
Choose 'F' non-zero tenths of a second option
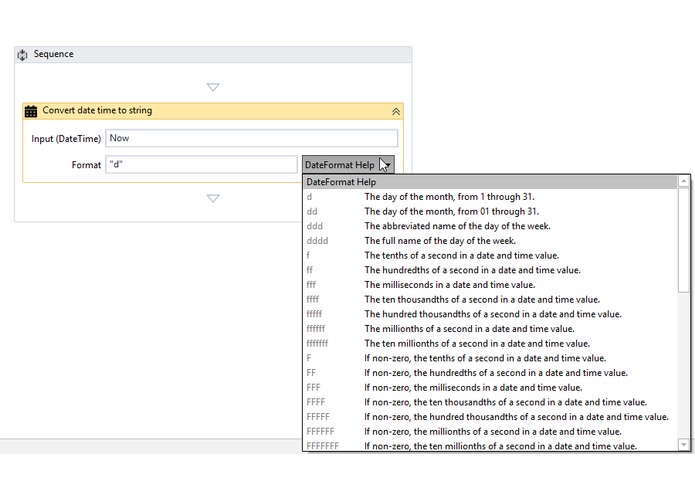tap(490, 358)
